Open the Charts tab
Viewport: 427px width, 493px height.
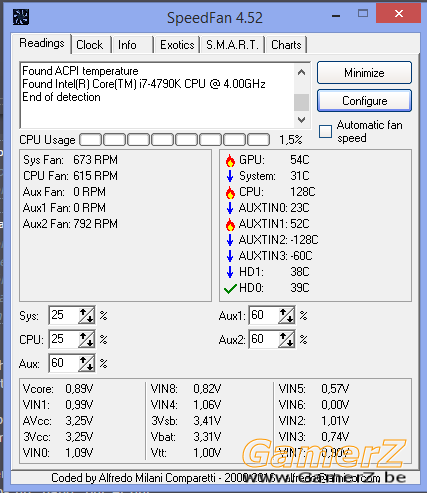(x=286, y=45)
